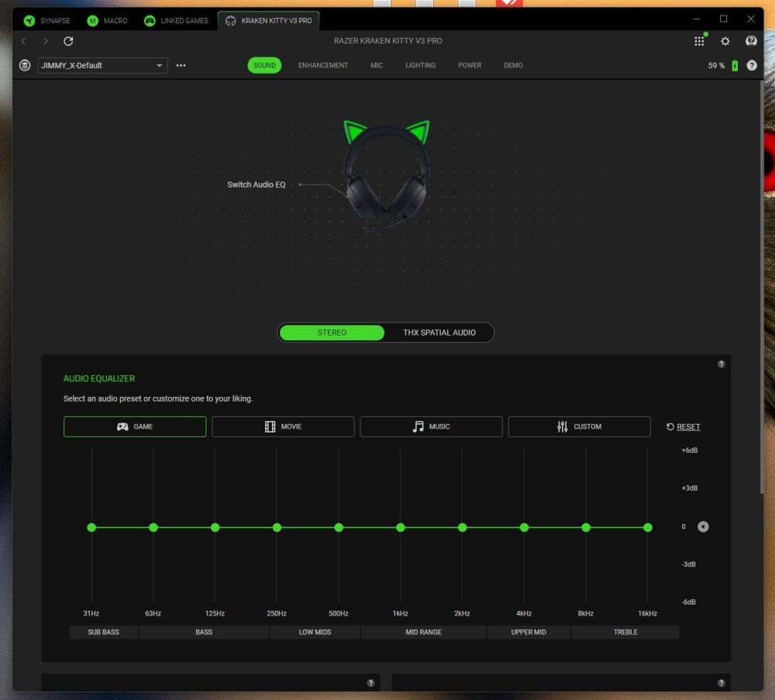Open the profile three-dot options menu
The width and height of the screenshot is (775, 700).
pyautogui.click(x=181, y=66)
